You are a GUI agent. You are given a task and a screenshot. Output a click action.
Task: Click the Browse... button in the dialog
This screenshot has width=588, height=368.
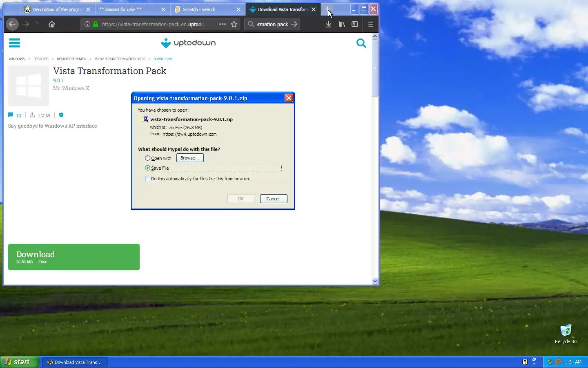tap(190, 158)
